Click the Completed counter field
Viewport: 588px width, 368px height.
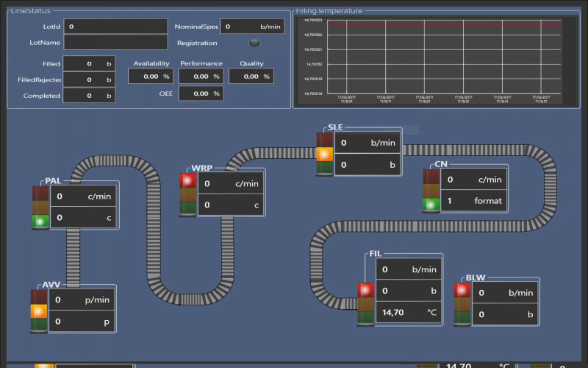pos(89,96)
